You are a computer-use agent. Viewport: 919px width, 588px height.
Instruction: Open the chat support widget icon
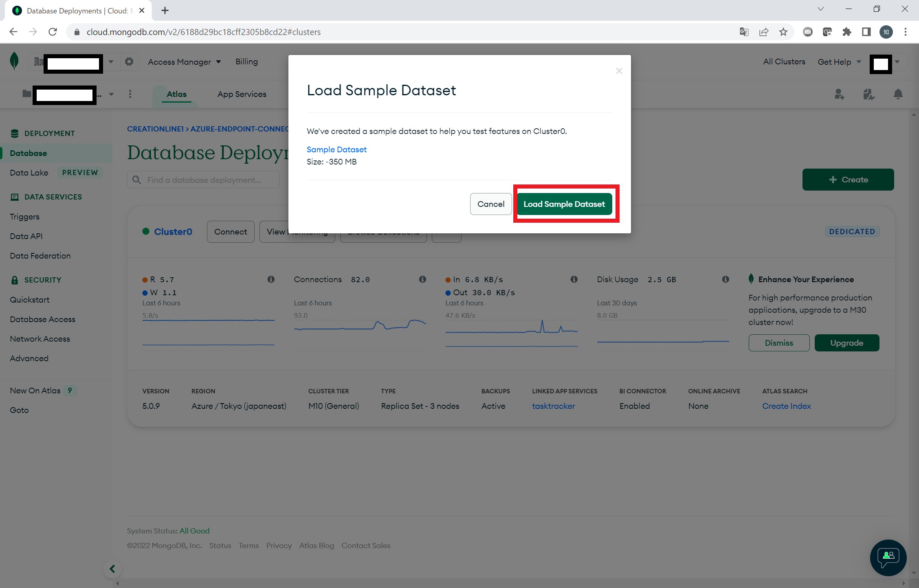tap(888, 557)
